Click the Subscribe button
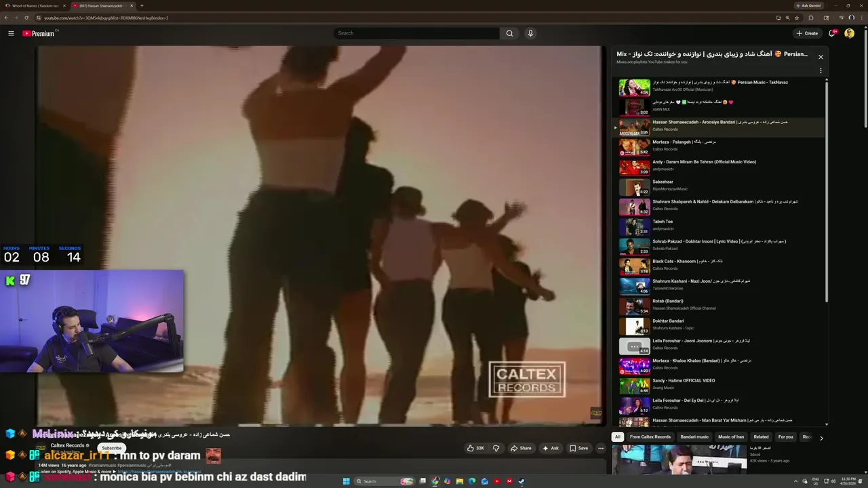The image size is (868, 488). click(x=112, y=448)
